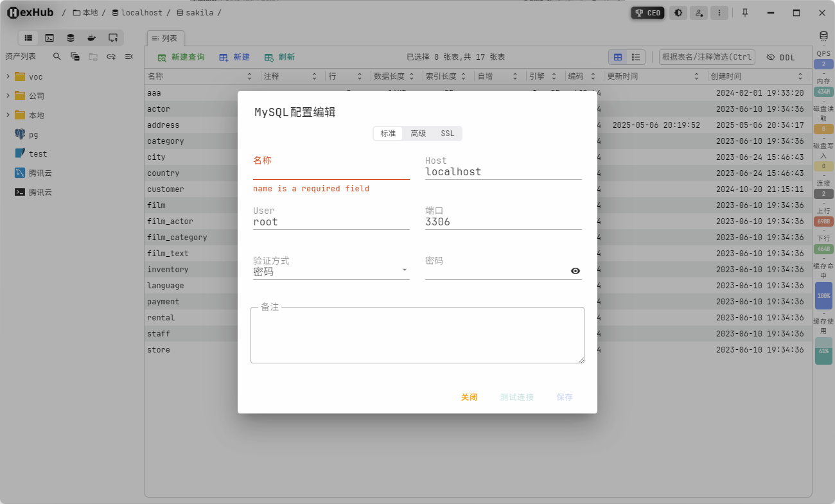
Task: Click inside the 备注 text area
Action: coord(418,335)
